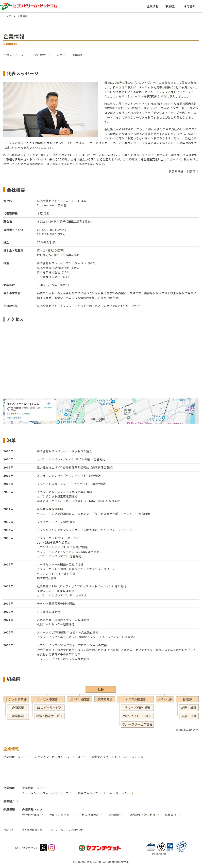Open 企業情報トップ link above the footer
The image size is (202, 868).
tap(15, 757)
